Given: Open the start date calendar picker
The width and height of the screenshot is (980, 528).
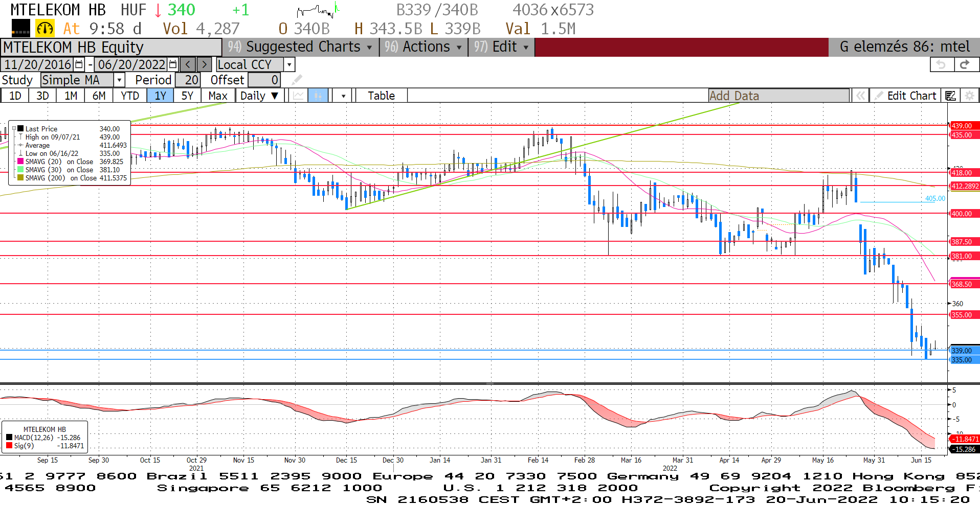Looking at the screenshot, I should click(x=79, y=64).
